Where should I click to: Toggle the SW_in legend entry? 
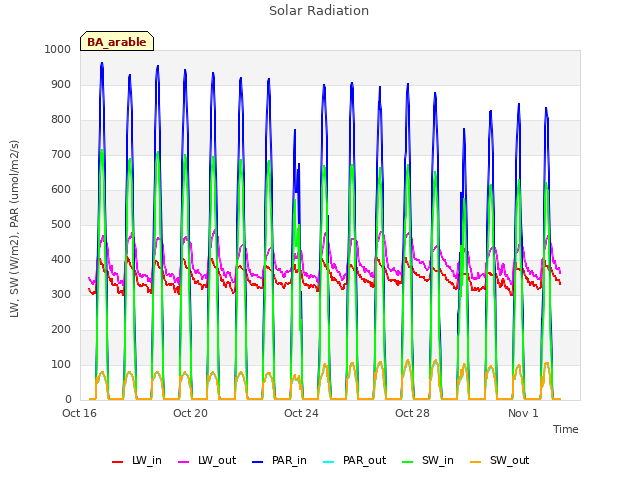coord(428,461)
